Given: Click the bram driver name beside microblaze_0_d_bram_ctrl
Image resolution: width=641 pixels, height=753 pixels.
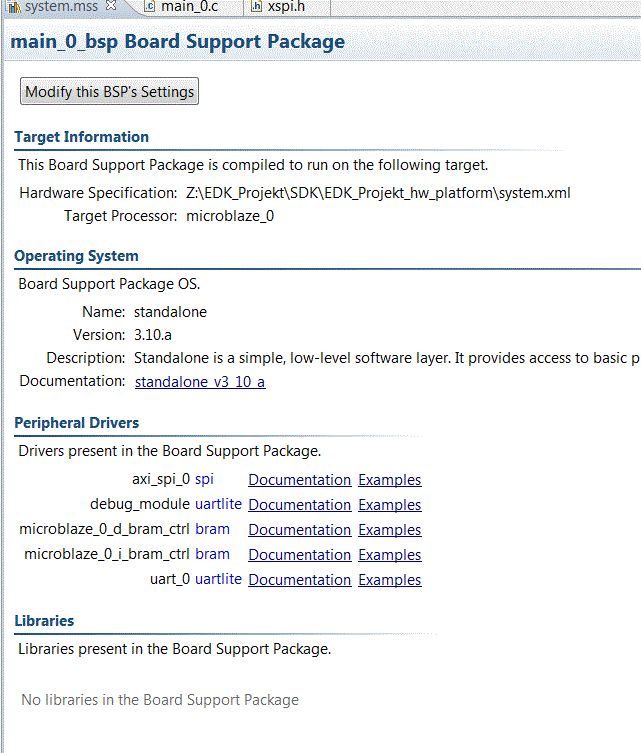Looking at the screenshot, I should tap(212, 529).
